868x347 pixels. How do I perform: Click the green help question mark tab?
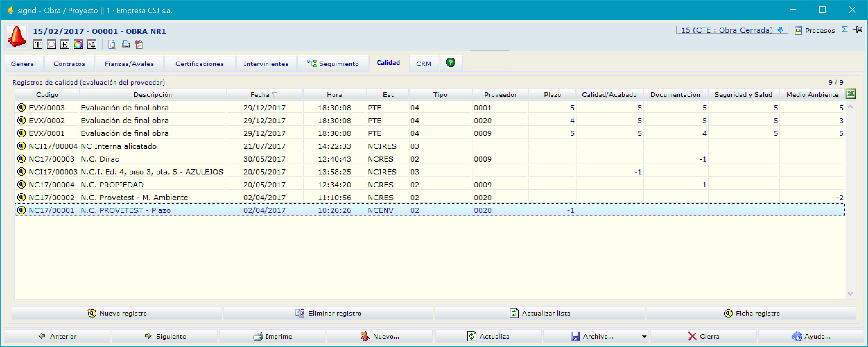[450, 62]
